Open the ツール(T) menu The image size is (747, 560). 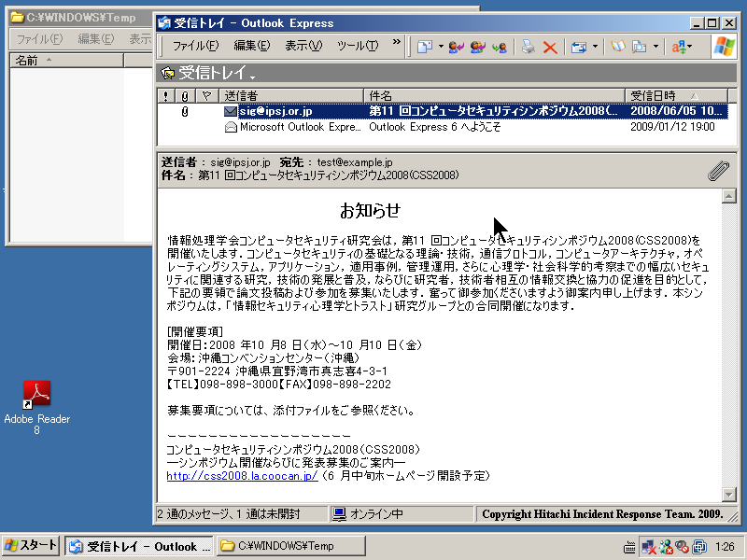point(357,46)
